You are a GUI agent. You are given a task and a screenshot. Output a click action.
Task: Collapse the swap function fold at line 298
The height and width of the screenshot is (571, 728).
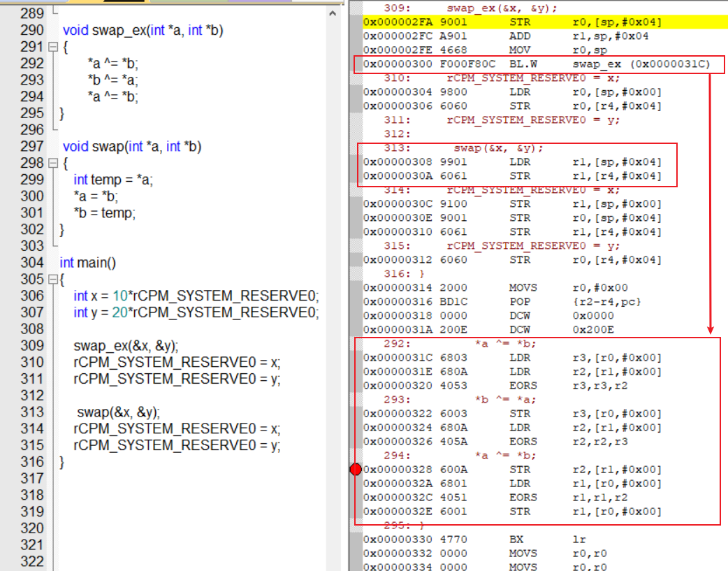coord(53,163)
